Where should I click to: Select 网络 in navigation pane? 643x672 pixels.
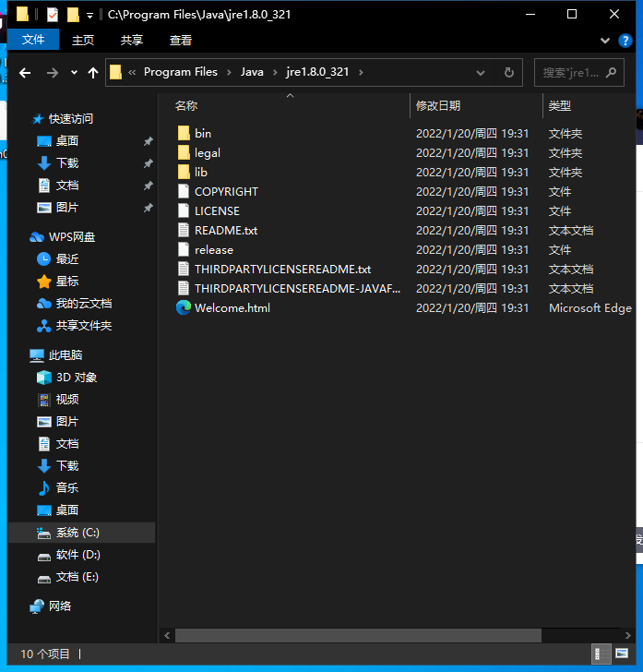point(60,606)
